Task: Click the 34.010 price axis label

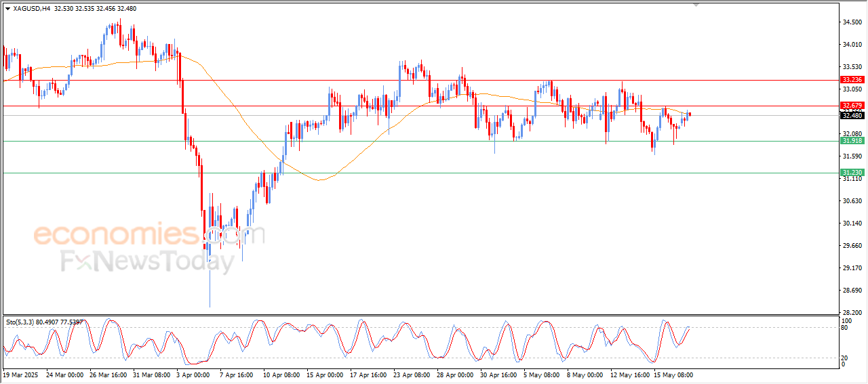Action: coord(852,45)
